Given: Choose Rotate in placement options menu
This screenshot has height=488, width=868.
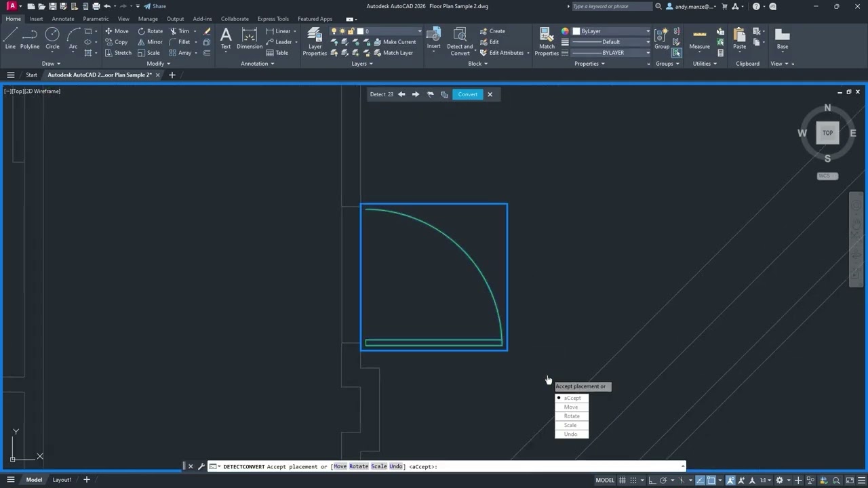Looking at the screenshot, I should 572,416.
